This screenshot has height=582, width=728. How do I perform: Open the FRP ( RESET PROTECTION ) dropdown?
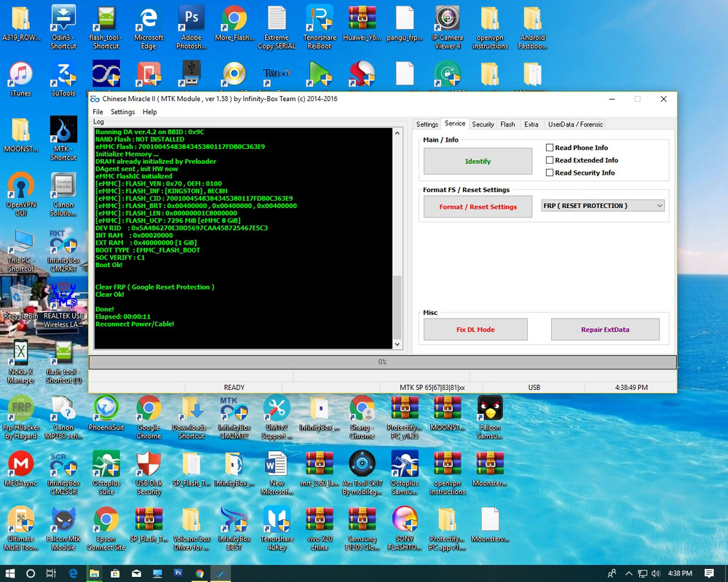603,206
